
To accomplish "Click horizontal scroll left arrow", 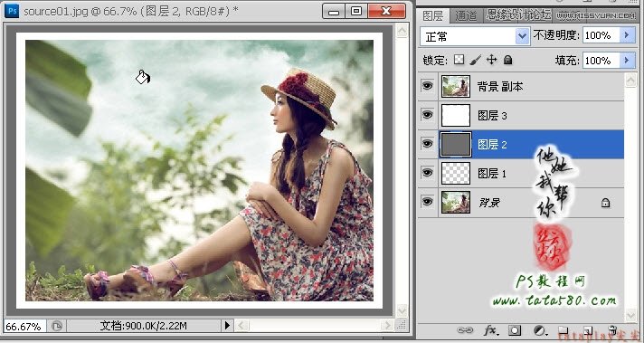I will click(x=241, y=326).
